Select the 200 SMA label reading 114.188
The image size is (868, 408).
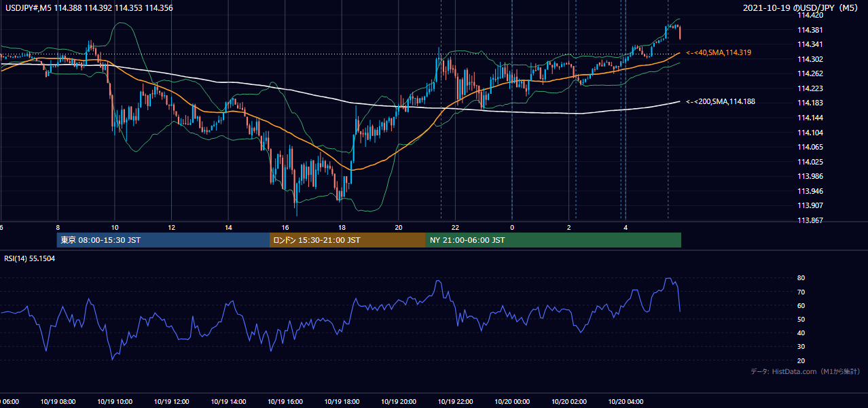pyautogui.click(x=721, y=101)
